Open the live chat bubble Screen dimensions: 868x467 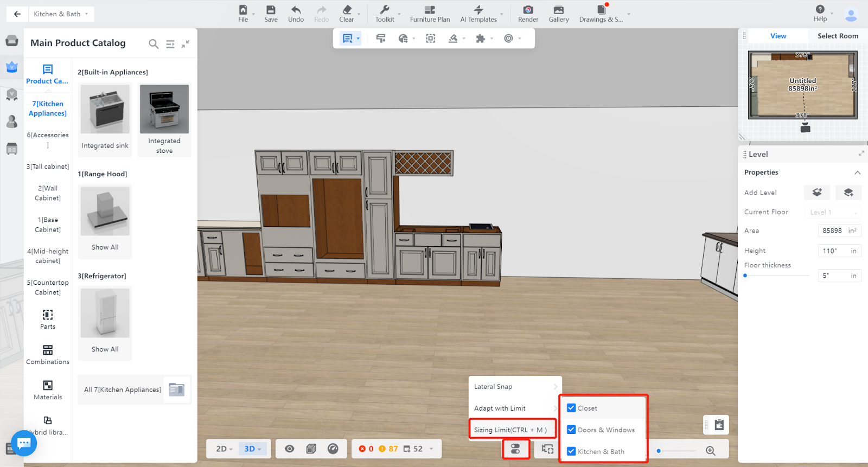tap(24, 443)
